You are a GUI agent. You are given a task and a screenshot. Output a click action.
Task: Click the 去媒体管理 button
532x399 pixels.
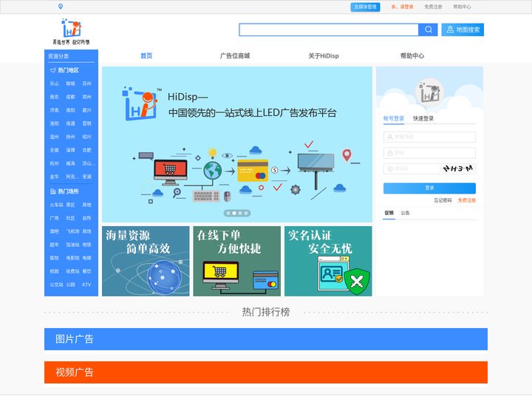coord(365,7)
